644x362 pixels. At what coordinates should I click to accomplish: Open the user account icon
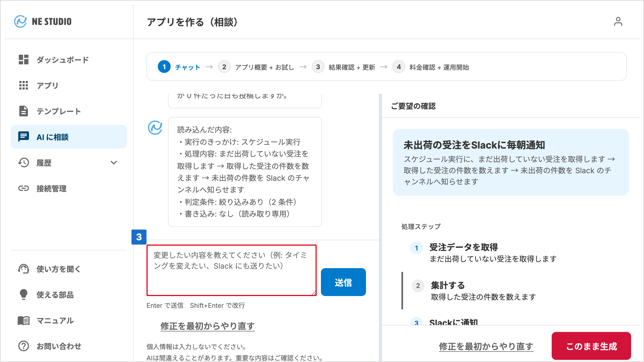(618, 21)
